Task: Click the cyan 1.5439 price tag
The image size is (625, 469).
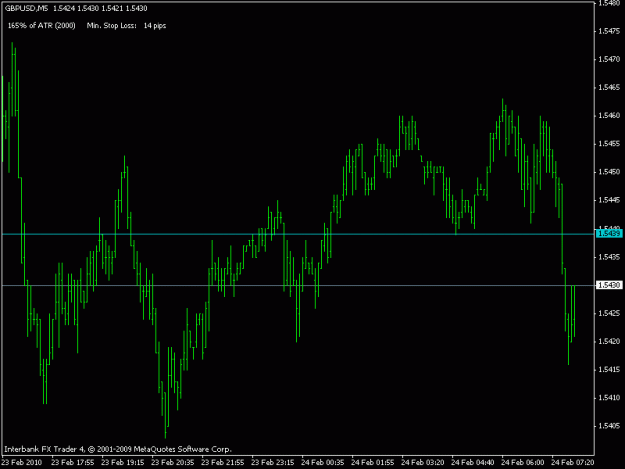Action: coord(609,234)
